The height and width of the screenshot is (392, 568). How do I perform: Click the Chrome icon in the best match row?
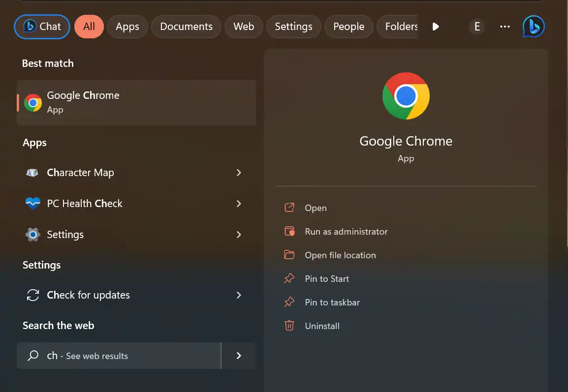[33, 103]
